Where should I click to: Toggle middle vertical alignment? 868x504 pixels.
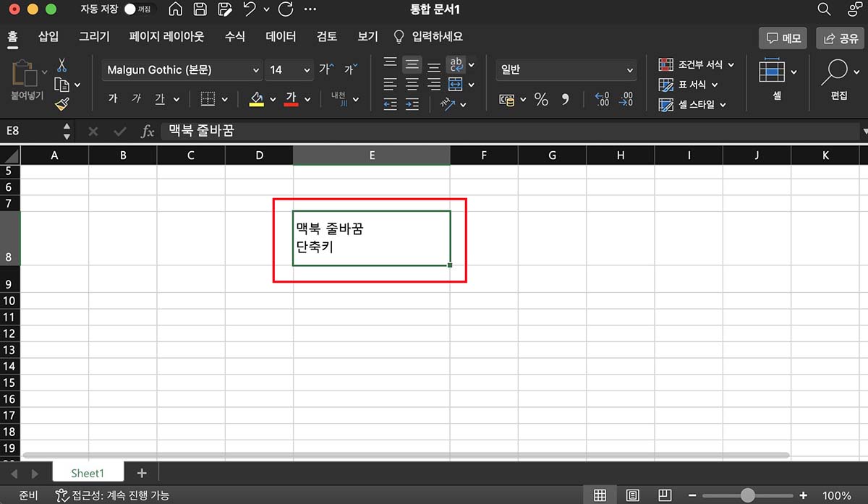coord(412,65)
